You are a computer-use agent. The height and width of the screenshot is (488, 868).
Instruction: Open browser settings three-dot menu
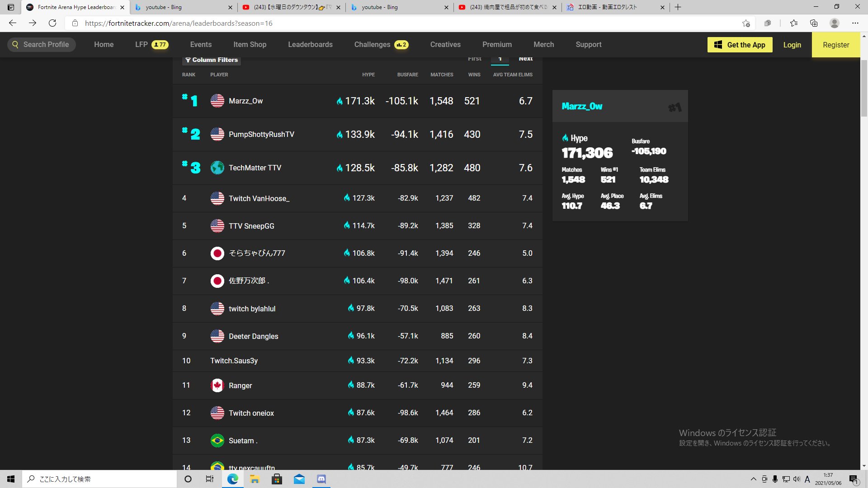855,23
